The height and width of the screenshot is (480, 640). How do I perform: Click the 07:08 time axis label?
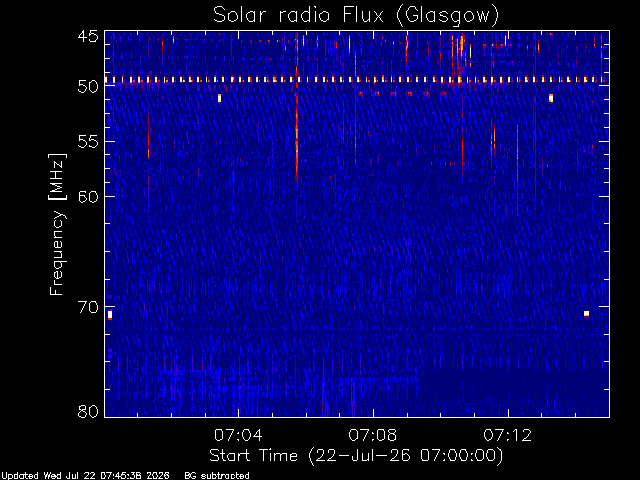pos(373,435)
